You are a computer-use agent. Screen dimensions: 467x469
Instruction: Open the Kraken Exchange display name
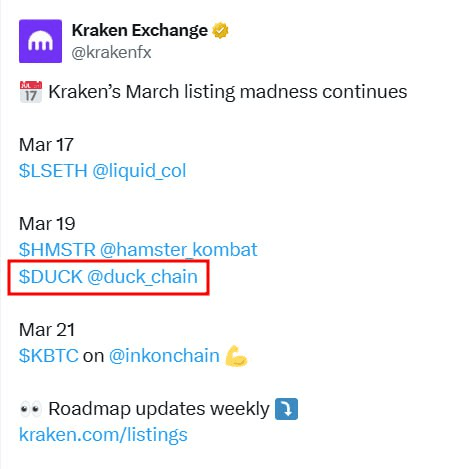tap(140, 30)
